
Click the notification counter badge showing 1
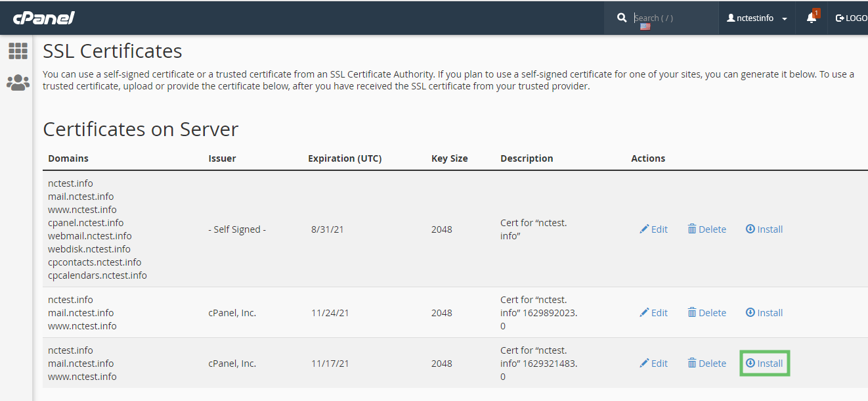coord(816,11)
